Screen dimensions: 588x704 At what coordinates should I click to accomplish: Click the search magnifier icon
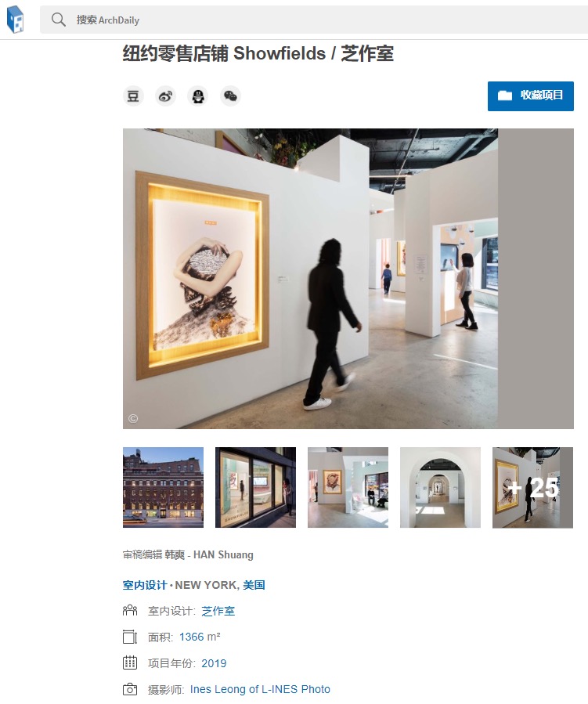pos(59,20)
